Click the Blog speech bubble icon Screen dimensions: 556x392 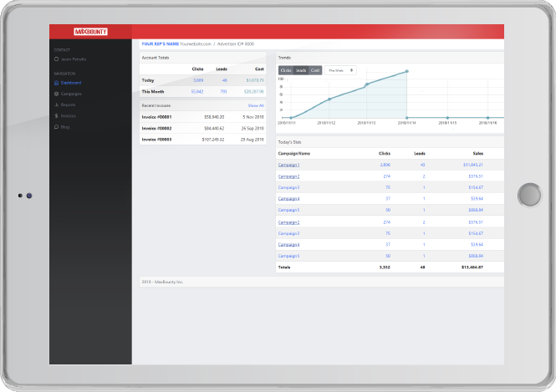[x=55, y=126]
